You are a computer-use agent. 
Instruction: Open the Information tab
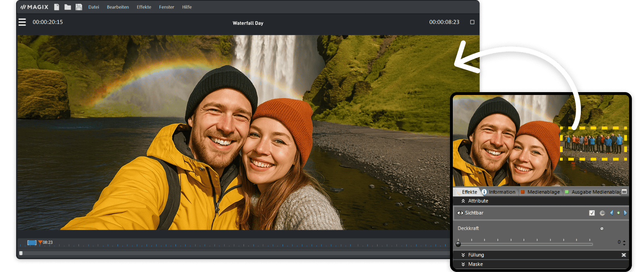(x=502, y=192)
